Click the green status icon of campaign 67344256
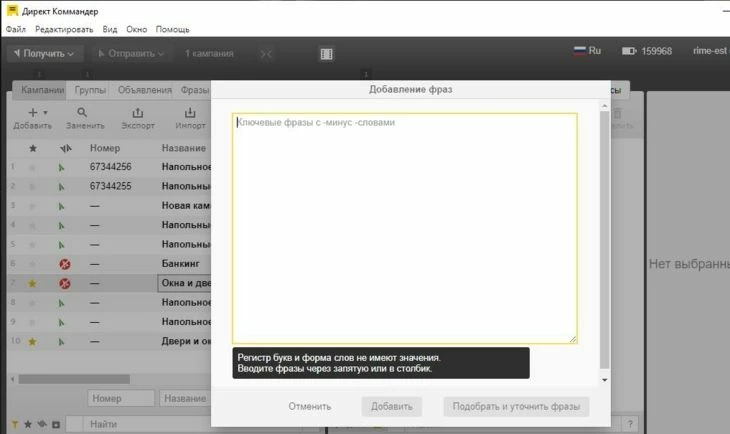Image resolution: width=730 pixels, height=434 pixels. click(61, 167)
